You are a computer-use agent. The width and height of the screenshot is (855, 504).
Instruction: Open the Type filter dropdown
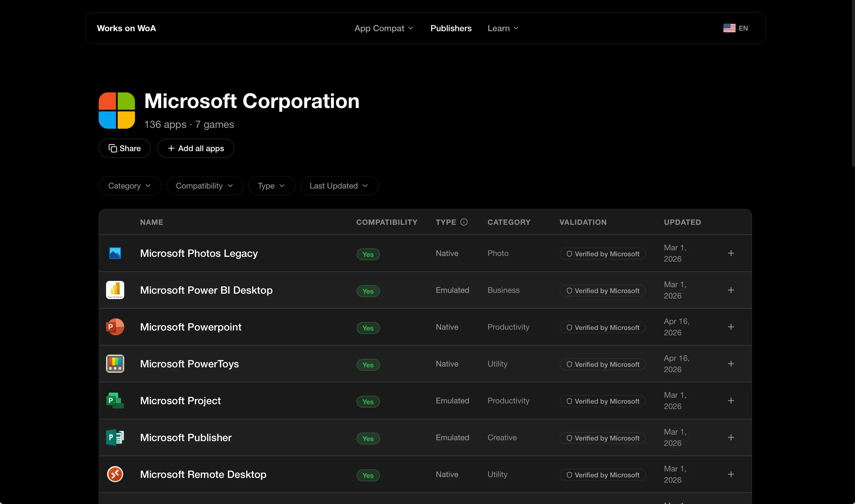[272, 186]
